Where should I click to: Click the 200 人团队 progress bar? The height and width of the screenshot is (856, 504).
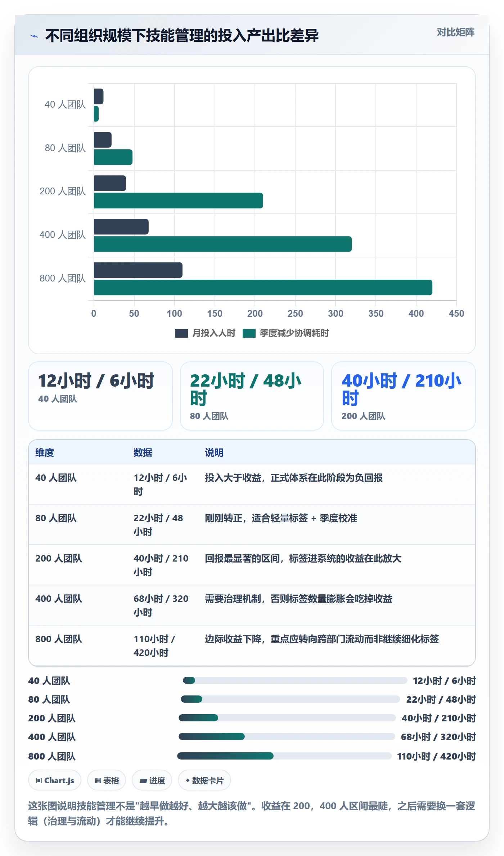(x=287, y=718)
